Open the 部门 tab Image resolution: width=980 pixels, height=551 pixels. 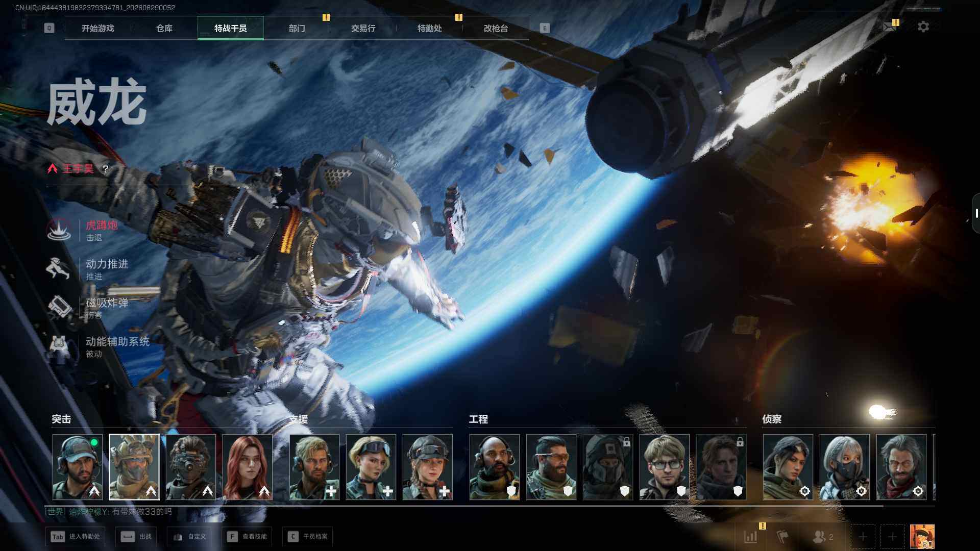pyautogui.click(x=297, y=28)
